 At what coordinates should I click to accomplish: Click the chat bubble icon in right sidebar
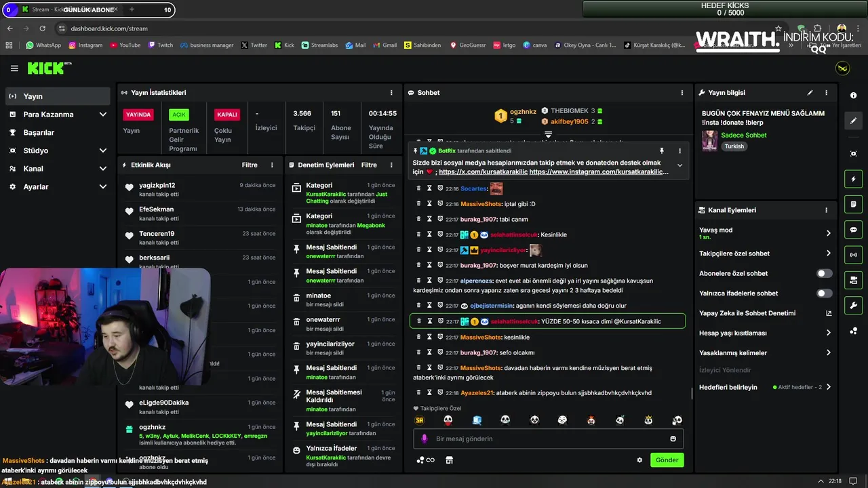tap(853, 229)
